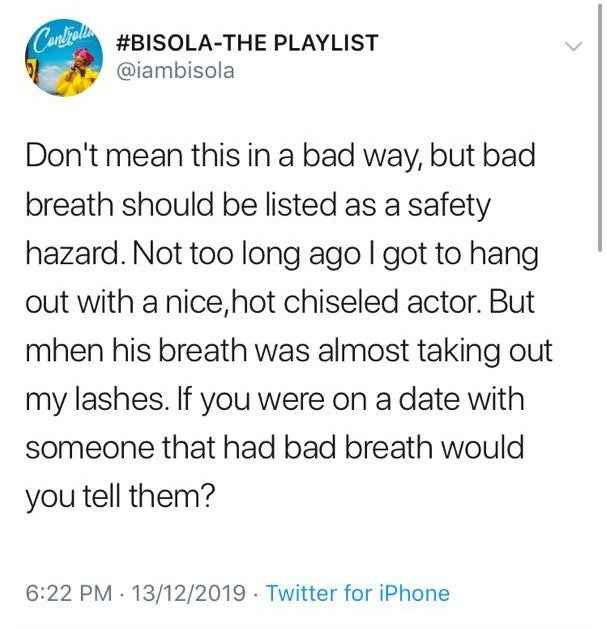Click the final line 'you tell them?'
The height and width of the screenshot is (629, 607).
tap(120, 497)
